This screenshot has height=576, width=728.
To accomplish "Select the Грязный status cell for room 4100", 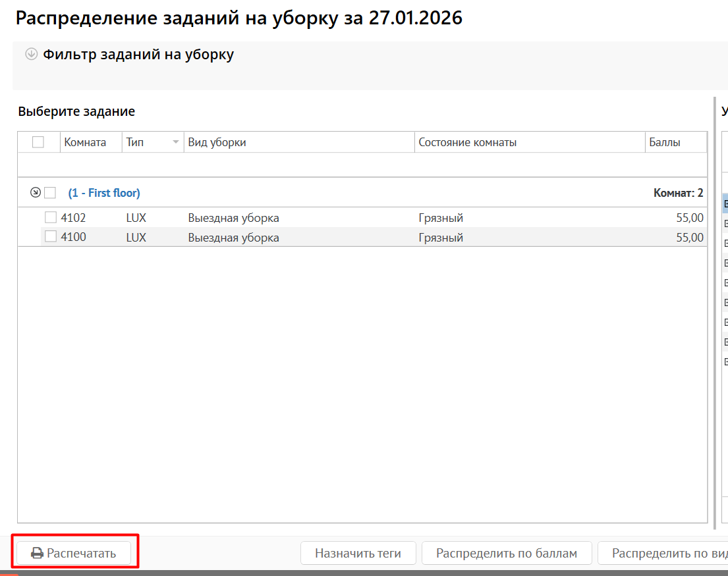I will coord(441,237).
